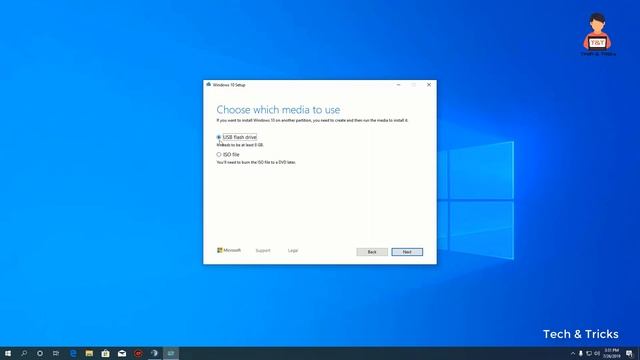Viewport: 640px width, 360px height.
Task: Show hidden system tray icons
Action: (573, 353)
